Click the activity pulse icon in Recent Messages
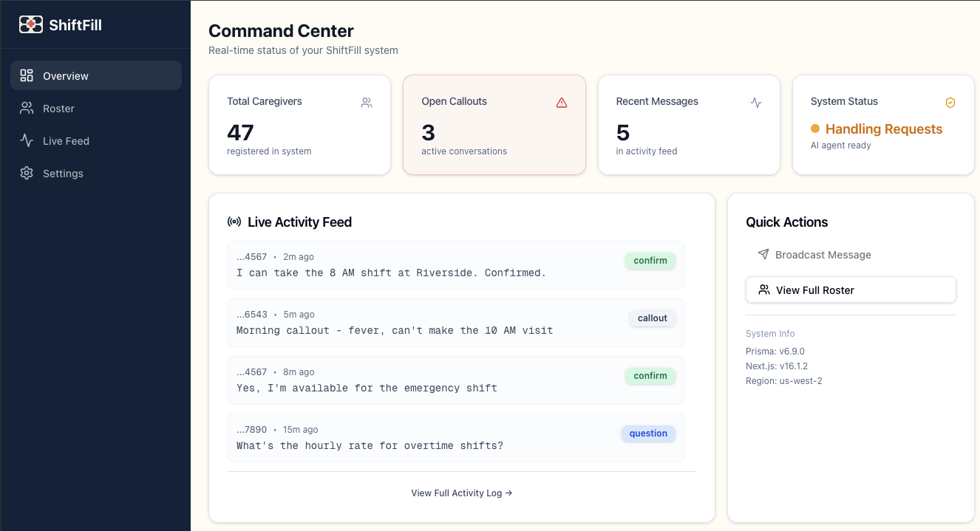The height and width of the screenshot is (531, 980). [756, 103]
